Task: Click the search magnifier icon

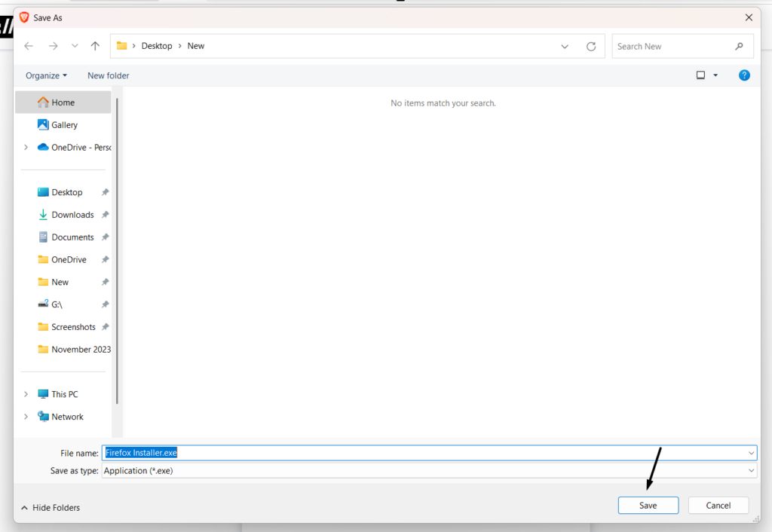Action: coord(739,46)
